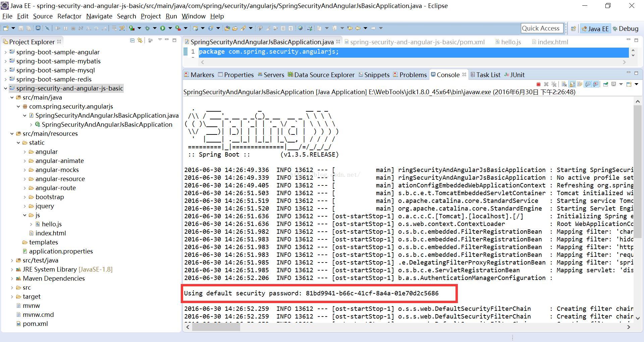Click the console vertical scrollbar thumb

638,171
